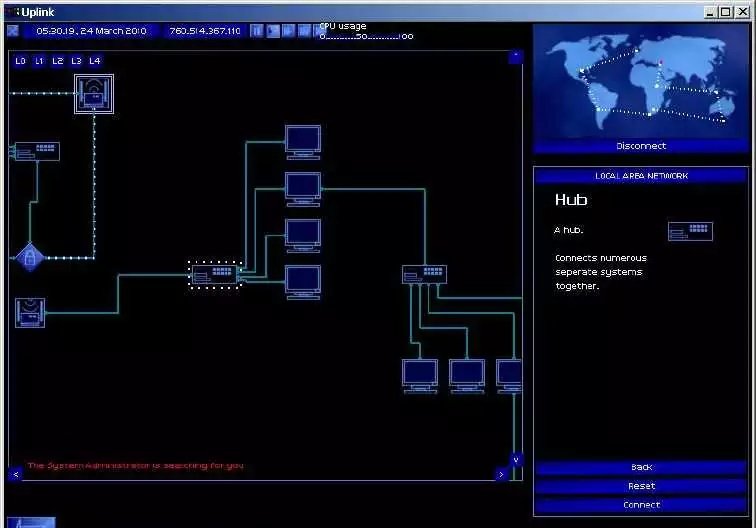
Task: Select the wireless transmitter node at top left
Action: pos(93,94)
